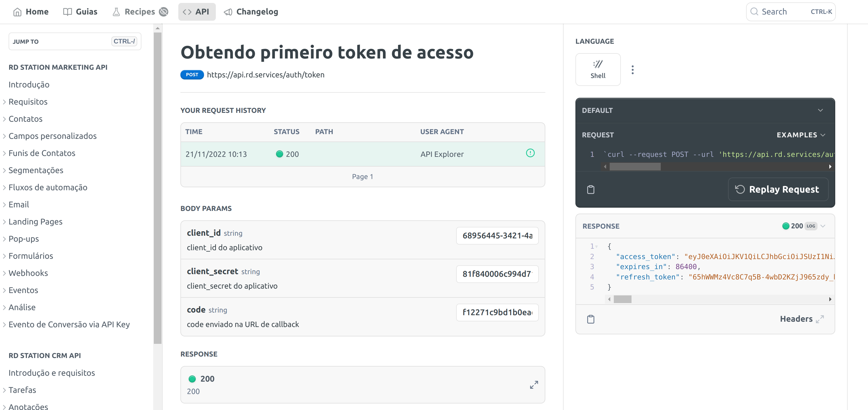Copy the response body with clipboard icon

(x=590, y=319)
